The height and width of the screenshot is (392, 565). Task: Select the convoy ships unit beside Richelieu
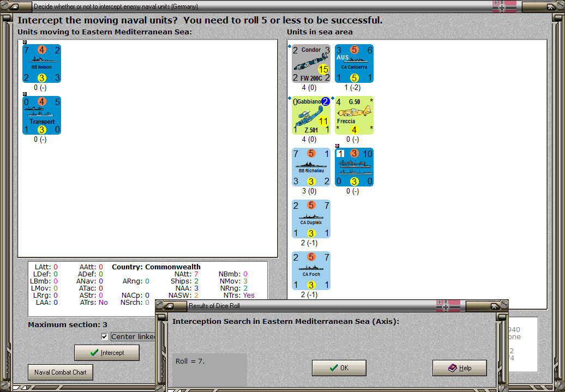pos(354,167)
